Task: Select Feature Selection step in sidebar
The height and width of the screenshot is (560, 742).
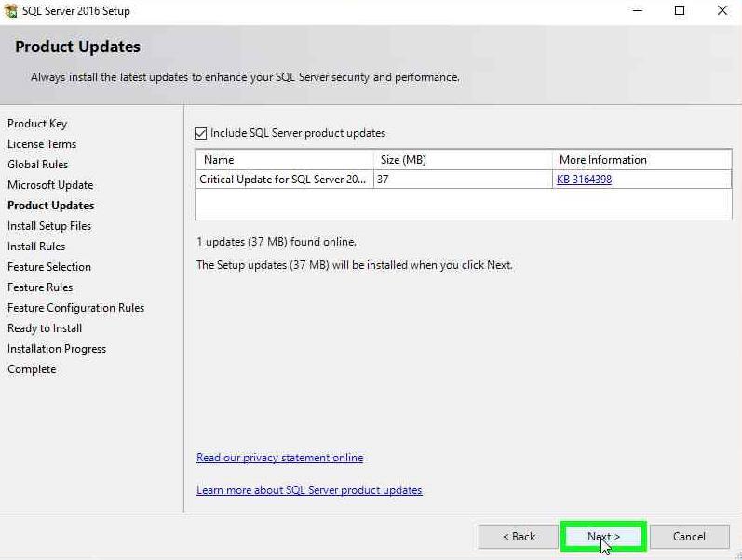Action: 49,267
